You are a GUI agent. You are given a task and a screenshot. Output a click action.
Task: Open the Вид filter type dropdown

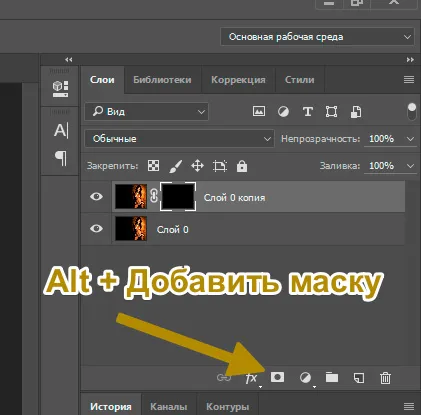coord(147,112)
